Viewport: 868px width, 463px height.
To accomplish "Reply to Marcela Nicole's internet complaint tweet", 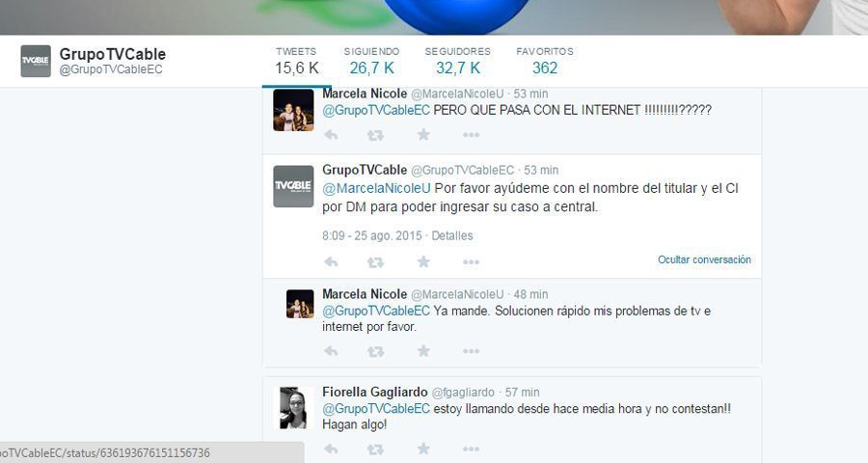I will pos(331,135).
